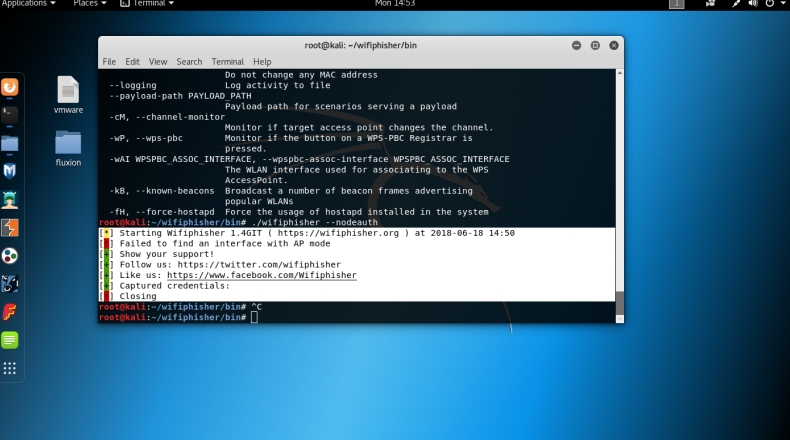Open the red Faraday icon in dock
Viewport: 790px width, 440px height.
tap(10, 311)
